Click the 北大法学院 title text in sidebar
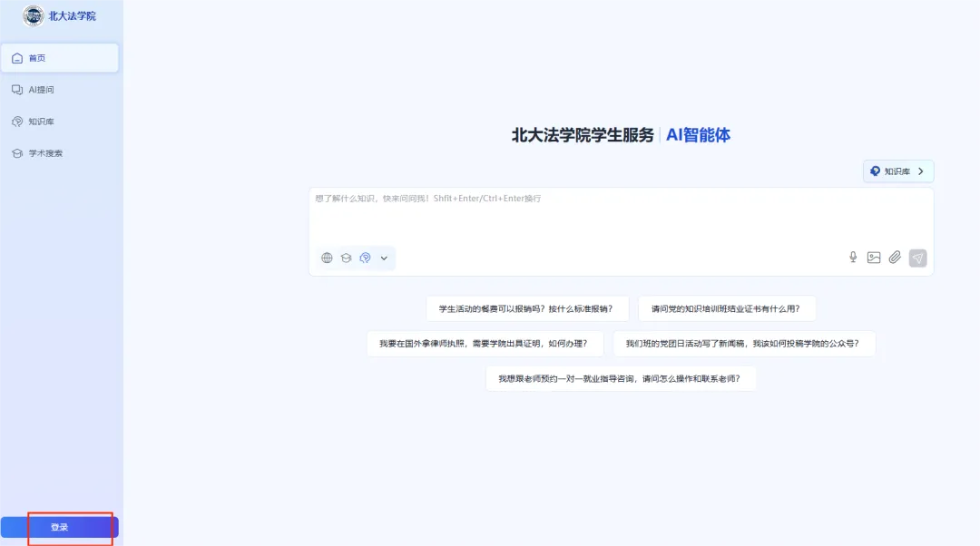 [x=73, y=16]
